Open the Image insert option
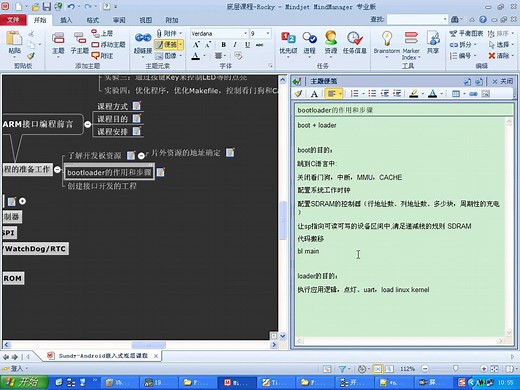The image size is (520, 390). click(x=169, y=56)
